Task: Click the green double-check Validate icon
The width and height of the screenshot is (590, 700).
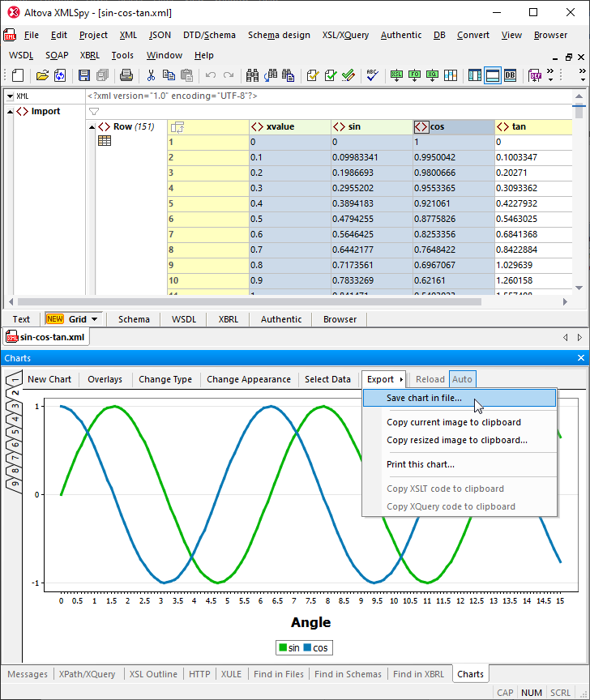Action: [x=348, y=75]
